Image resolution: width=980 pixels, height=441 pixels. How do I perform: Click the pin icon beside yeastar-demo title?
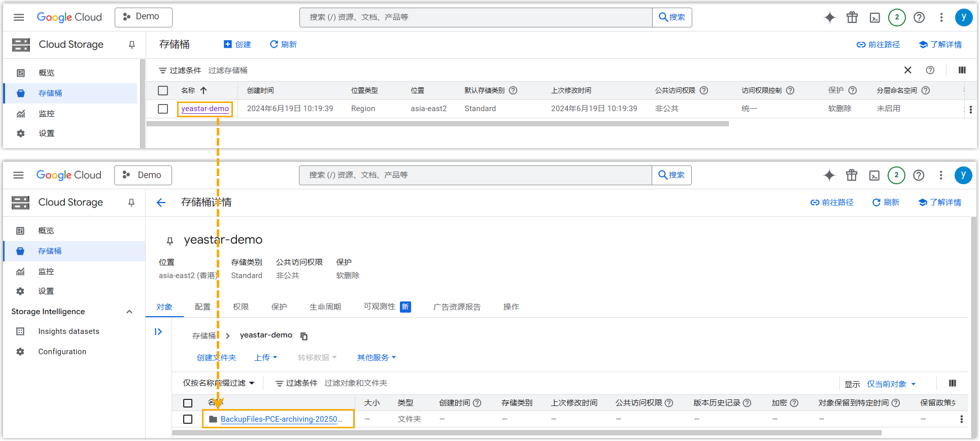point(170,241)
